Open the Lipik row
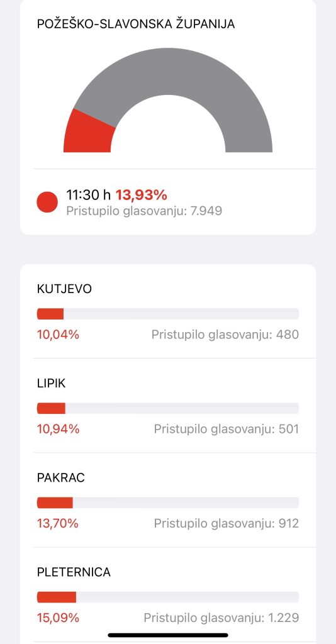This screenshot has height=644, width=336. pyautogui.click(x=168, y=406)
